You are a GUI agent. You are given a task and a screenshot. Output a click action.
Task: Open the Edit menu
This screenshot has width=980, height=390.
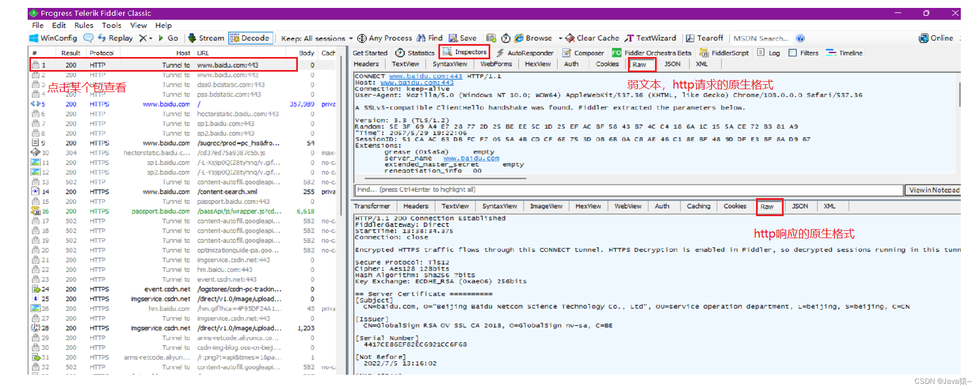(59, 25)
